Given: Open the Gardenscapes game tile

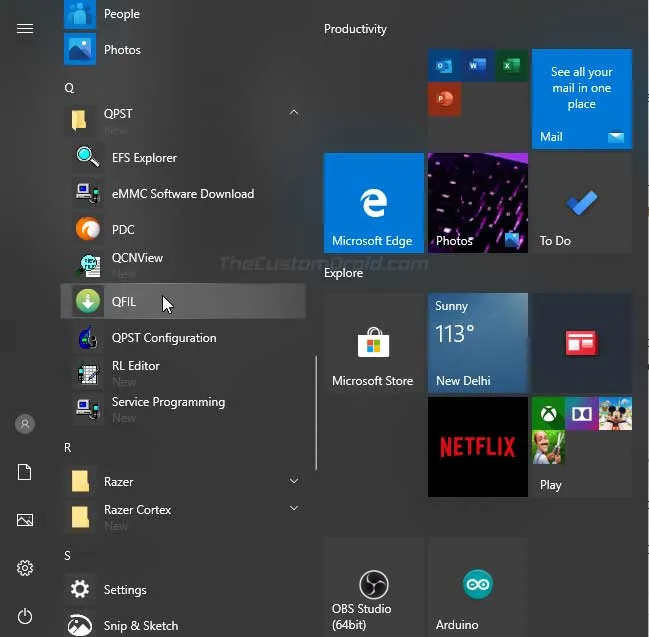Looking at the screenshot, I should click(548, 447).
